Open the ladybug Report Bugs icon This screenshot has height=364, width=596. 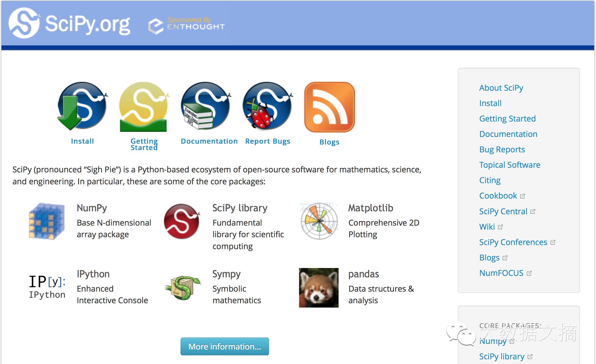(x=267, y=106)
